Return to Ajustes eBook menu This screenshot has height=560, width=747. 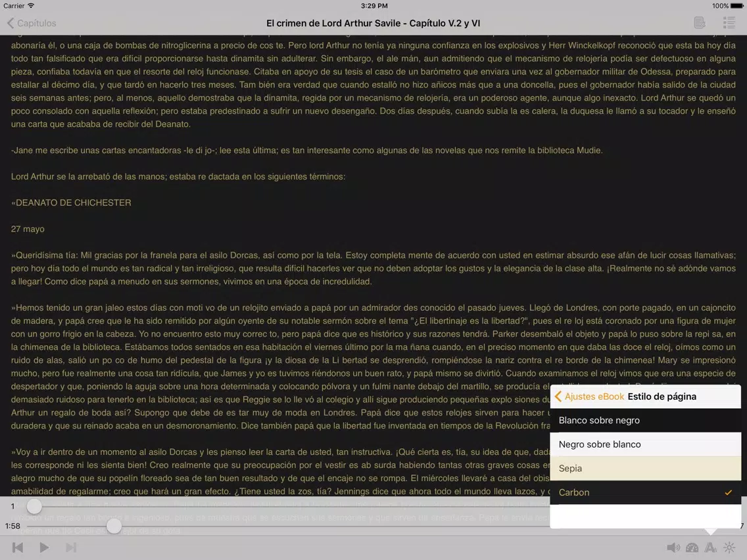click(x=594, y=396)
